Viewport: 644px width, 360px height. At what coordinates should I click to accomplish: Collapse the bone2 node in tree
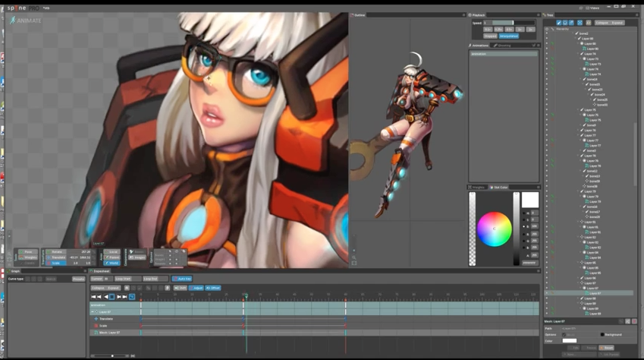coord(574,33)
